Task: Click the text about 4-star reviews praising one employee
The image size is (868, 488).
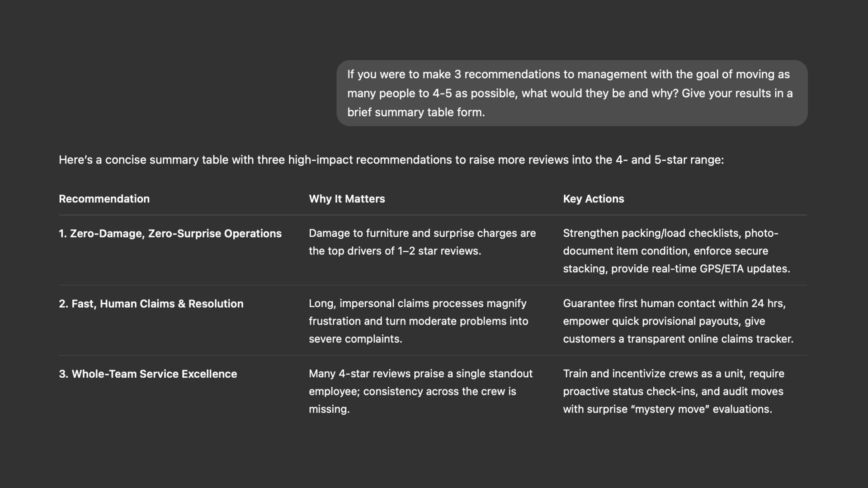Action: point(420,391)
